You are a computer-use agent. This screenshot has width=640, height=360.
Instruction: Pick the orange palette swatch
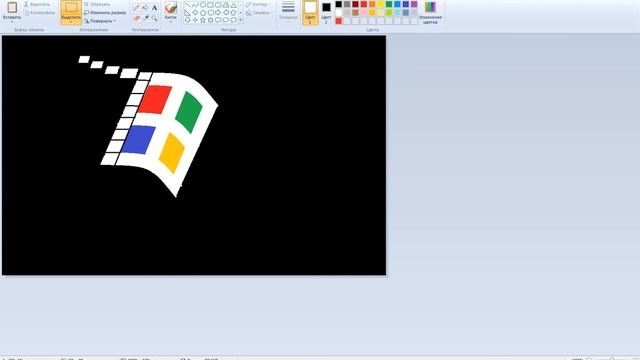(x=372, y=4)
